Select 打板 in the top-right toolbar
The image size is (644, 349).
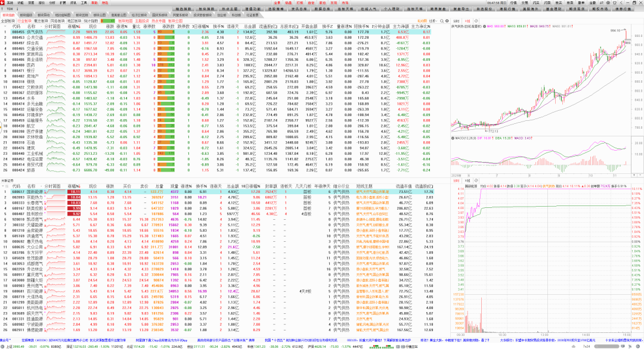coord(299,2)
